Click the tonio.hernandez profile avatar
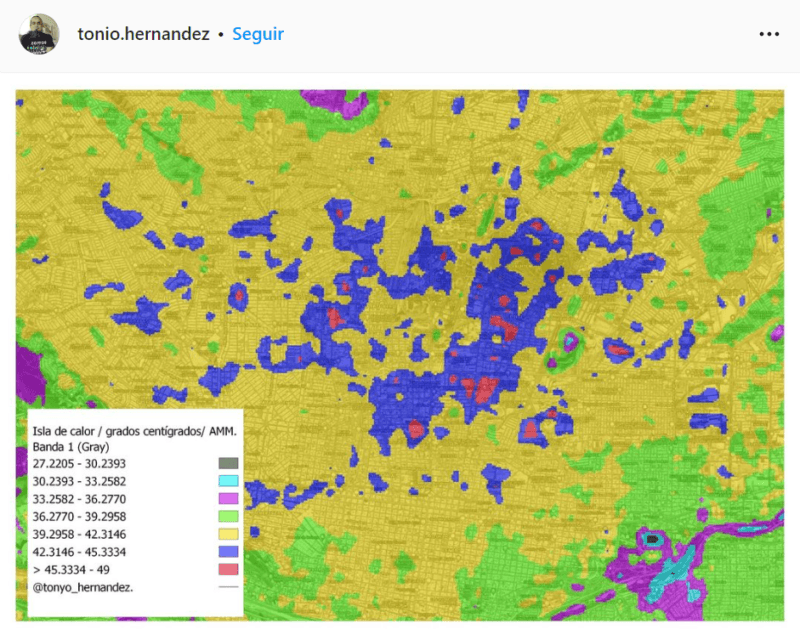Image resolution: width=800 pixels, height=640 pixels. [x=40, y=34]
